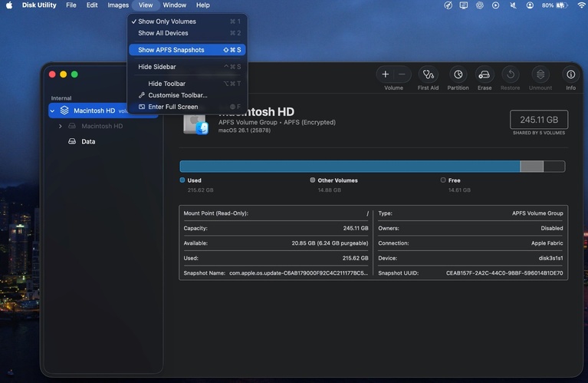
Task: Open the Window menu
Action: (174, 5)
